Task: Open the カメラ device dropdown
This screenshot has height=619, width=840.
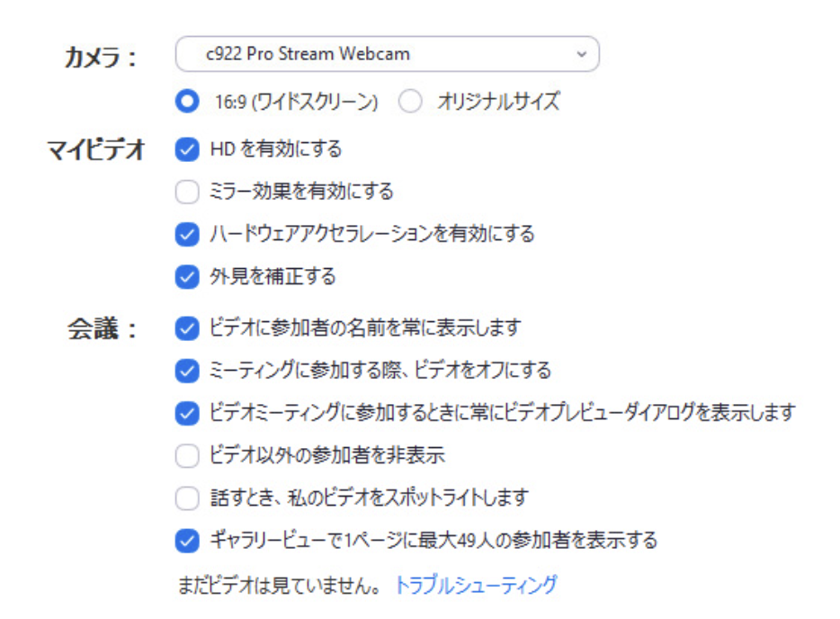Action: pyautogui.click(x=387, y=54)
